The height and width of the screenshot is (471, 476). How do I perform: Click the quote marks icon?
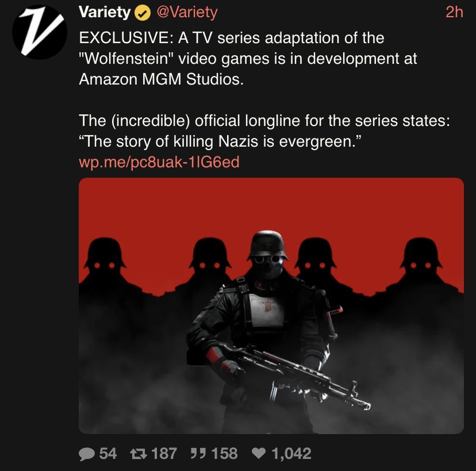tap(198, 453)
